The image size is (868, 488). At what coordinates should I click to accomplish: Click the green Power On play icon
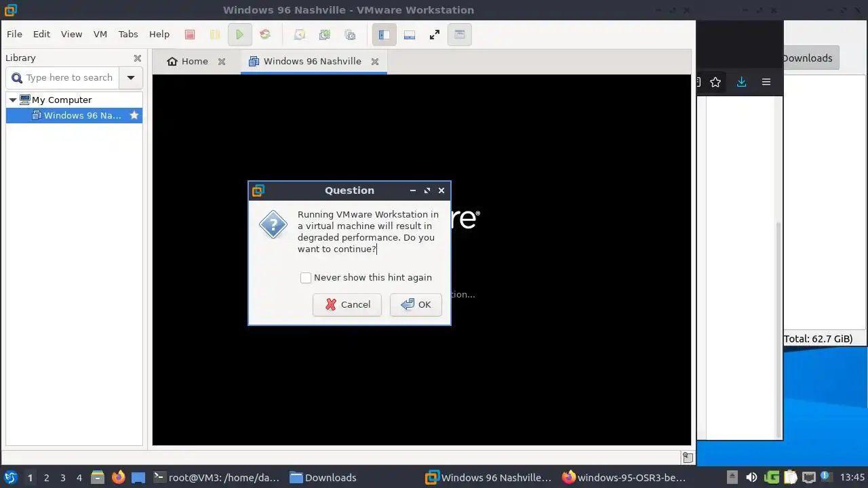click(239, 35)
